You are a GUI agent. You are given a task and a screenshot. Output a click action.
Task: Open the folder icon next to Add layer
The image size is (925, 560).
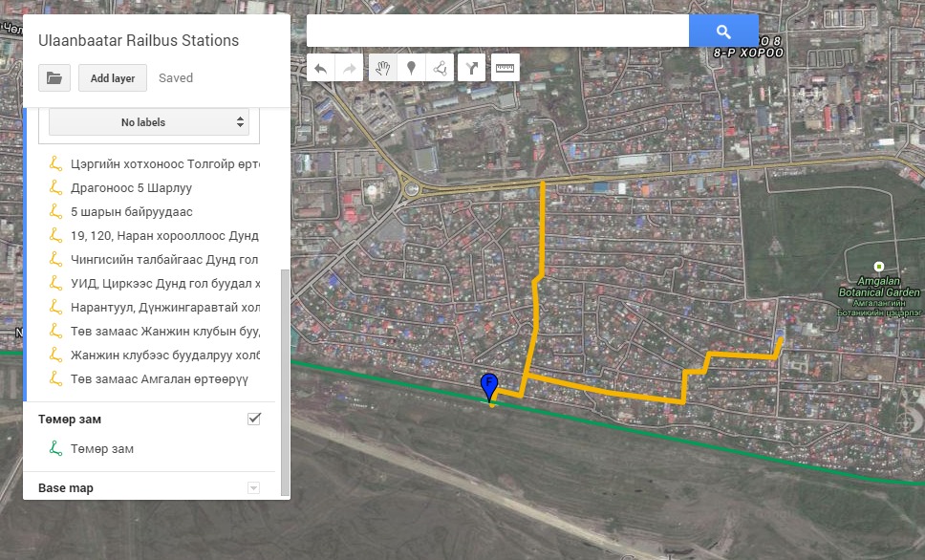click(54, 78)
